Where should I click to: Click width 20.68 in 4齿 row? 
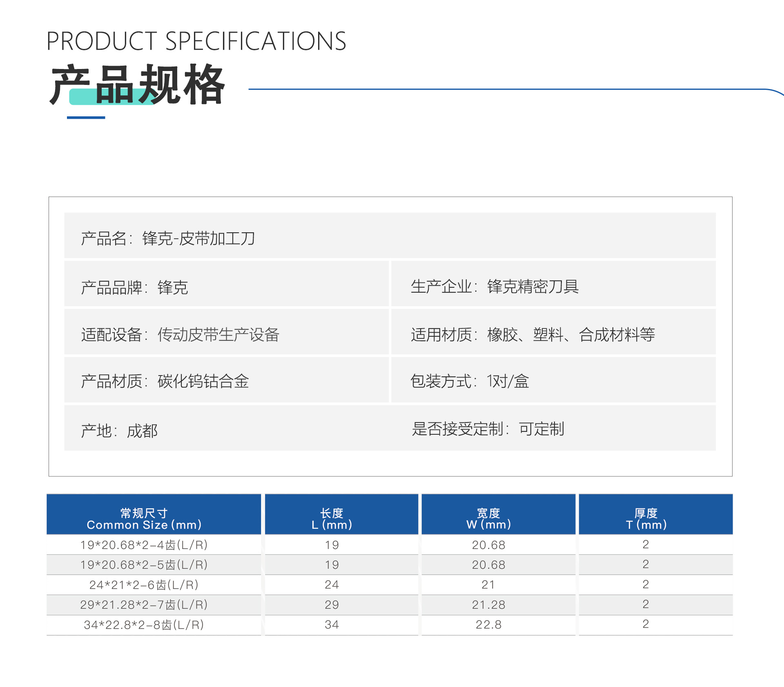point(489,545)
